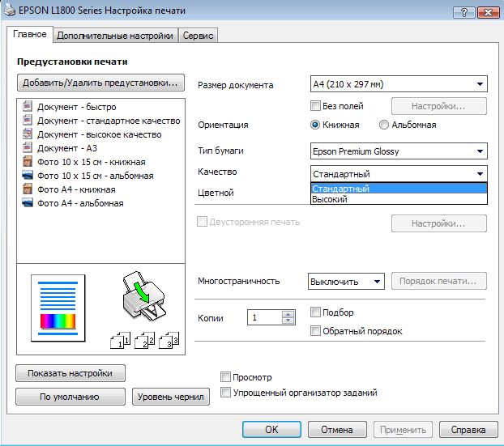The image size is (504, 446).
Task: Select preset Документ - стандартное качество
Action: (109, 121)
